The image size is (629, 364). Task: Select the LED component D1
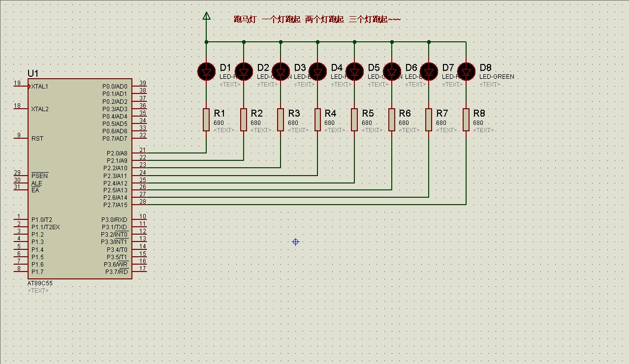click(206, 71)
